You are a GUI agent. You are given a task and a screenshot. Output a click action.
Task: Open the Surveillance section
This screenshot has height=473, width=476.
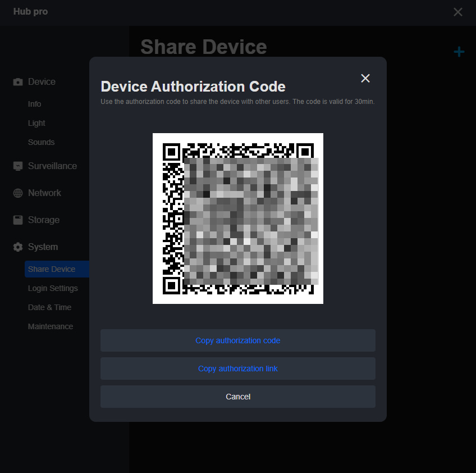pos(52,166)
